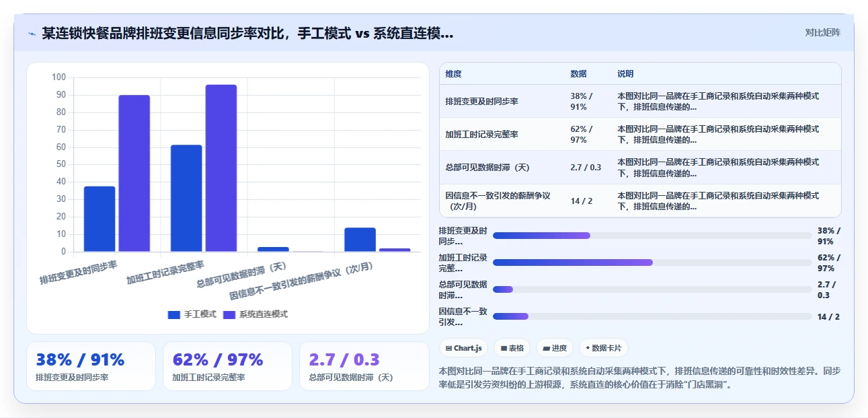Screen dimensions: 868x418
Task: Click x-axis label 加班工时记录完整率
Action: 165,272
